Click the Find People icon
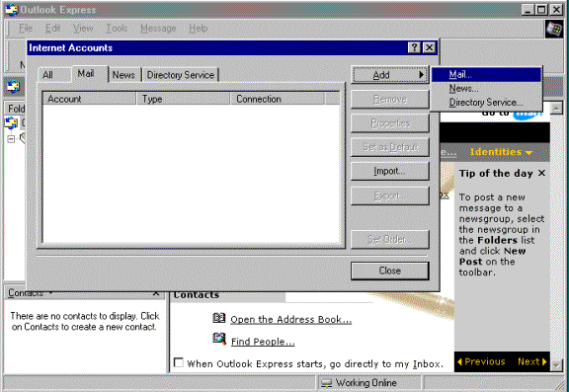Image resolution: width=569 pixels, height=392 pixels. click(219, 339)
